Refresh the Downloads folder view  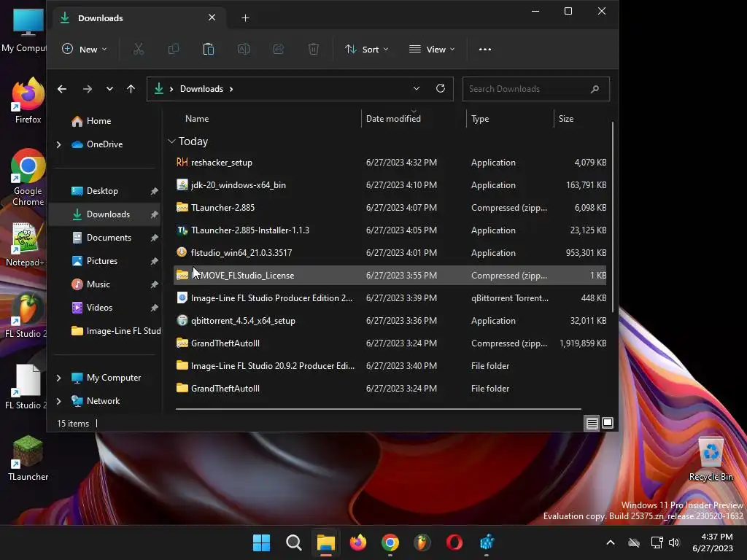441,88
